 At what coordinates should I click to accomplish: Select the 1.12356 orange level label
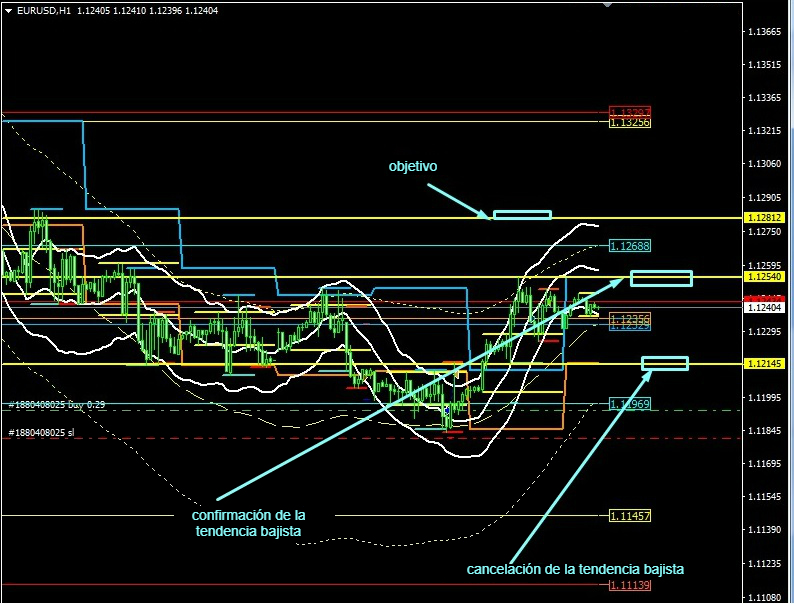click(629, 318)
